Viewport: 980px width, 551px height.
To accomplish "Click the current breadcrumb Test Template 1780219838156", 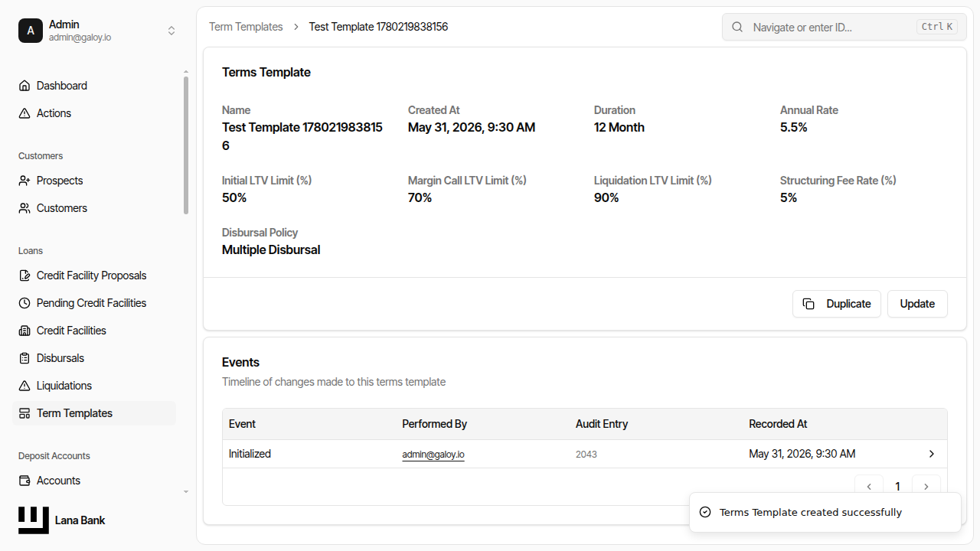I will click(378, 27).
